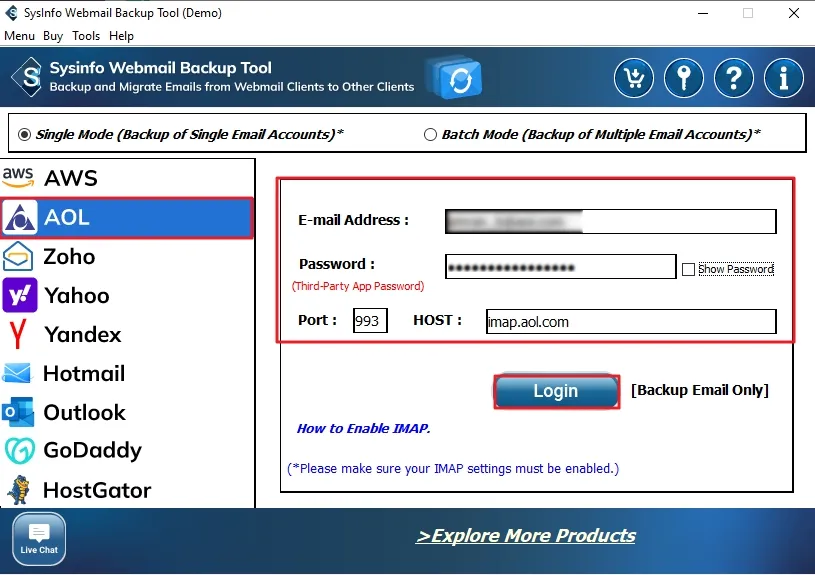This screenshot has width=815, height=575.
Task: Select Outlook in the provider list
Action: tap(127, 412)
